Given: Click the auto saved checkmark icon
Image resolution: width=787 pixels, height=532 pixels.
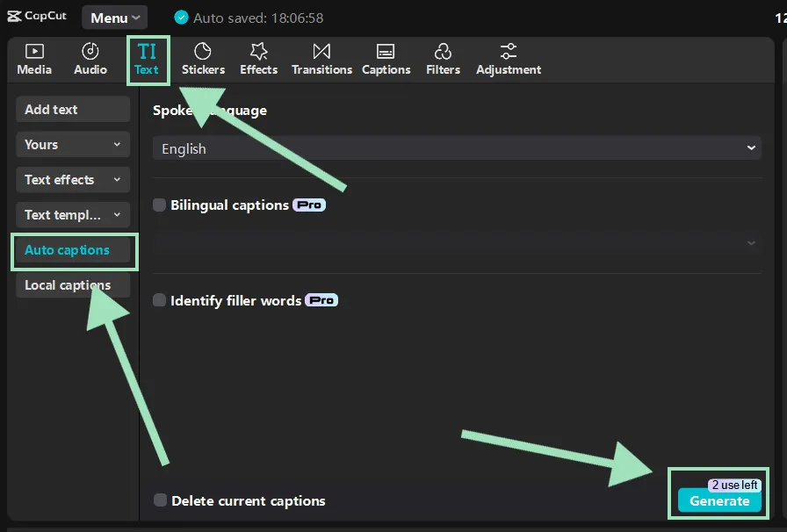Looking at the screenshot, I should 181,18.
